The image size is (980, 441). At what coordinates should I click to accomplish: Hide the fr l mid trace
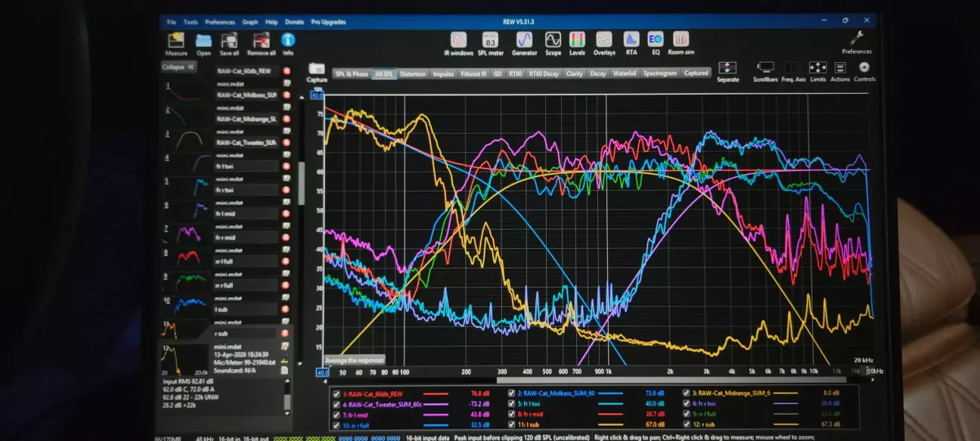pyautogui.click(x=337, y=415)
